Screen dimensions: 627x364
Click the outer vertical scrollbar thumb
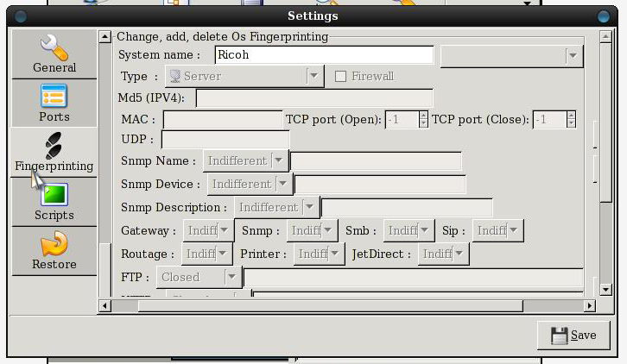605,122
